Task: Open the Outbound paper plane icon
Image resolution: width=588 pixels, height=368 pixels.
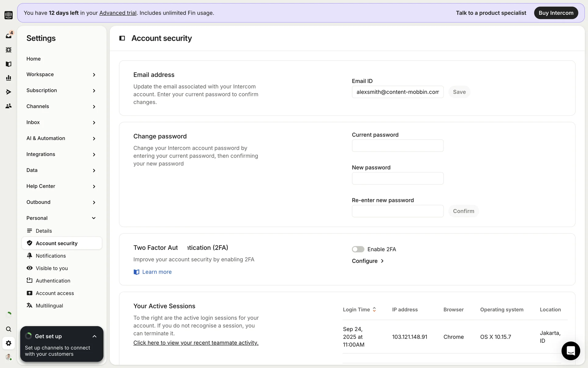Action: pyautogui.click(x=9, y=92)
